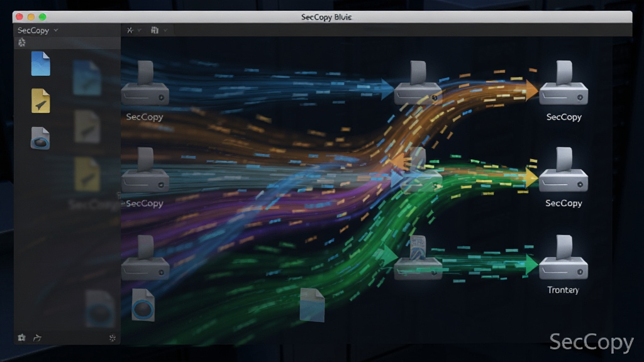Click the SecCopy label under the orange-arrow drive
This screenshot has height=362, width=644.
point(564,117)
